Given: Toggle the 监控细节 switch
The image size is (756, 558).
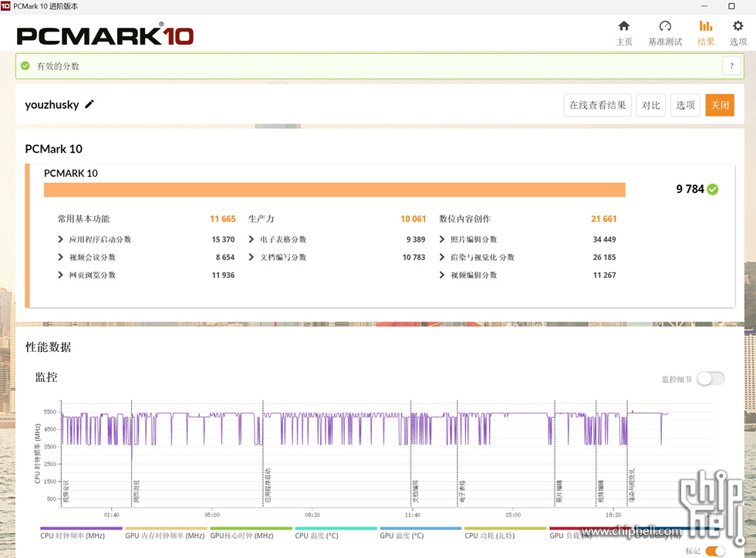Looking at the screenshot, I should pos(710,379).
